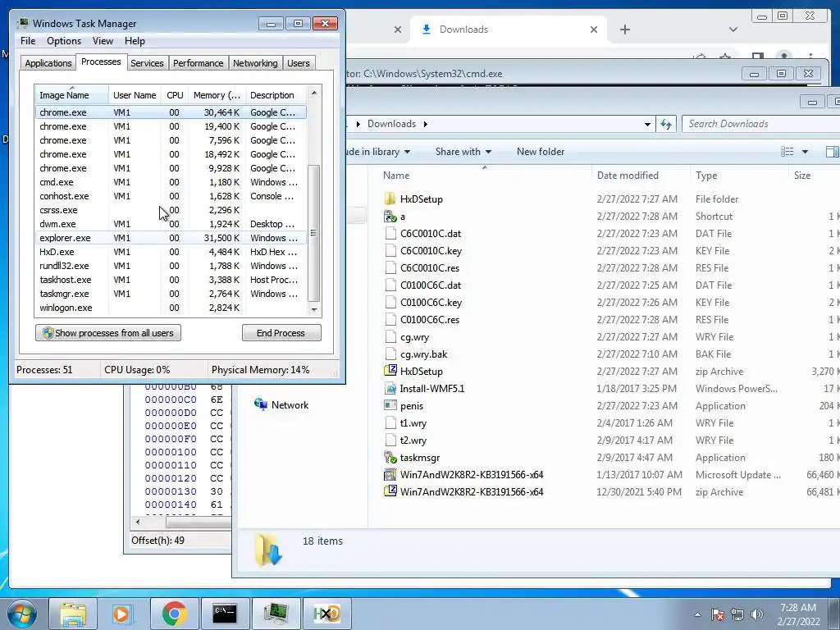Image resolution: width=840 pixels, height=630 pixels.
Task: Click Show processes from all users
Action: click(x=108, y=333)
